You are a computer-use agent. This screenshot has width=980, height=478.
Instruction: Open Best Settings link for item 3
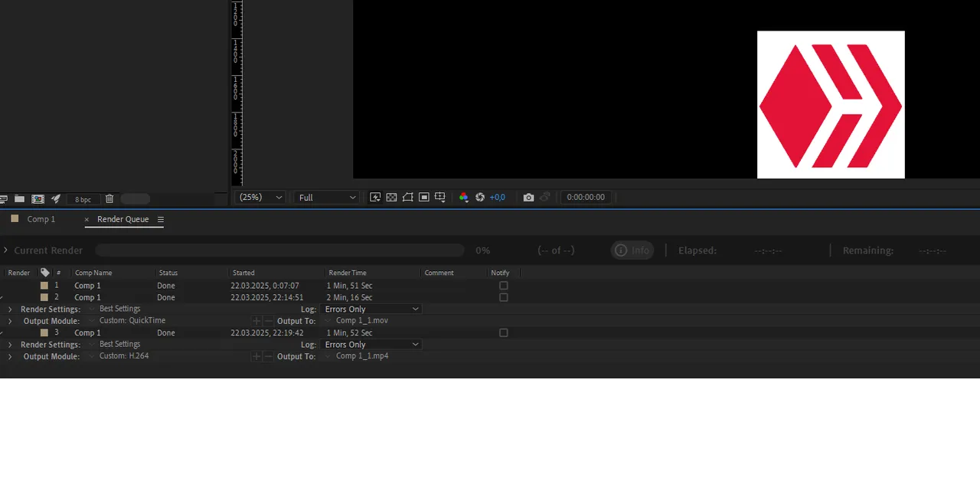click(x=119, y=344)
